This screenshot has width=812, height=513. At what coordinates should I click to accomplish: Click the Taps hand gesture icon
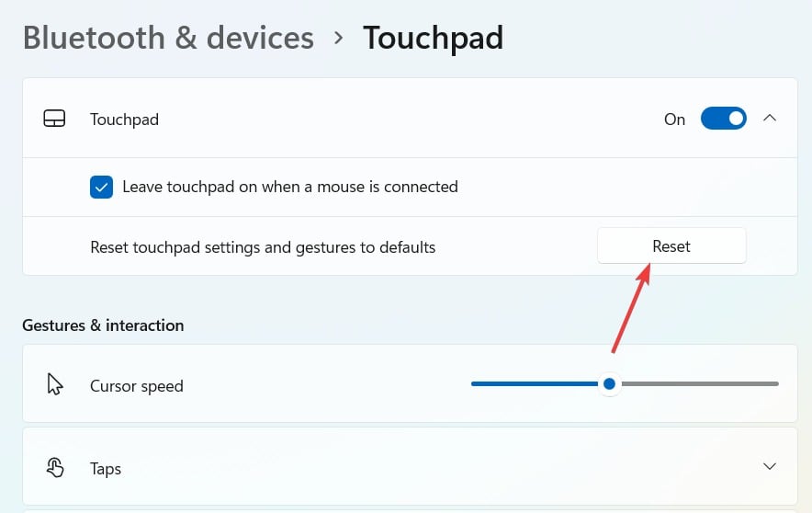[55, 468]
